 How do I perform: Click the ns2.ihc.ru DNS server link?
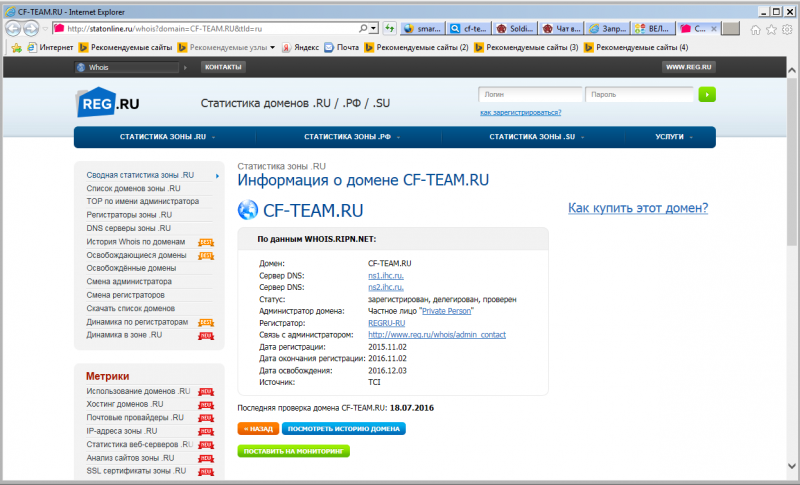[x=386, y=287]
